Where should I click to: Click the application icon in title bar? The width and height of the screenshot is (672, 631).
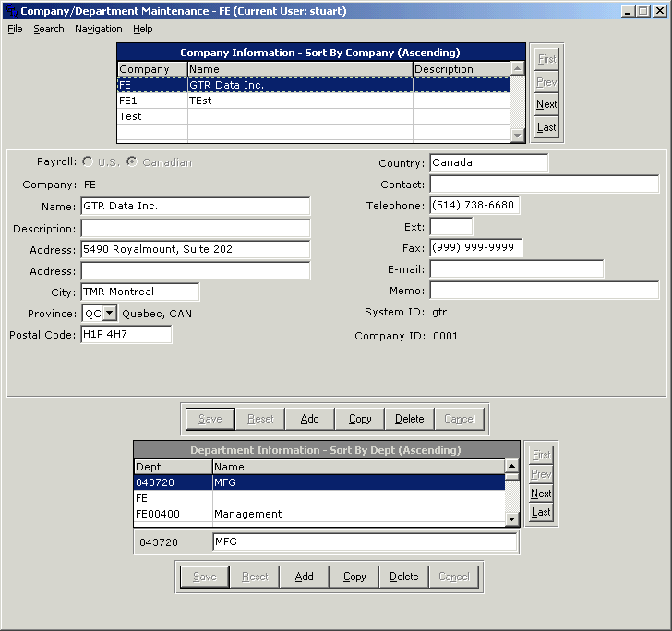point(10,11)
